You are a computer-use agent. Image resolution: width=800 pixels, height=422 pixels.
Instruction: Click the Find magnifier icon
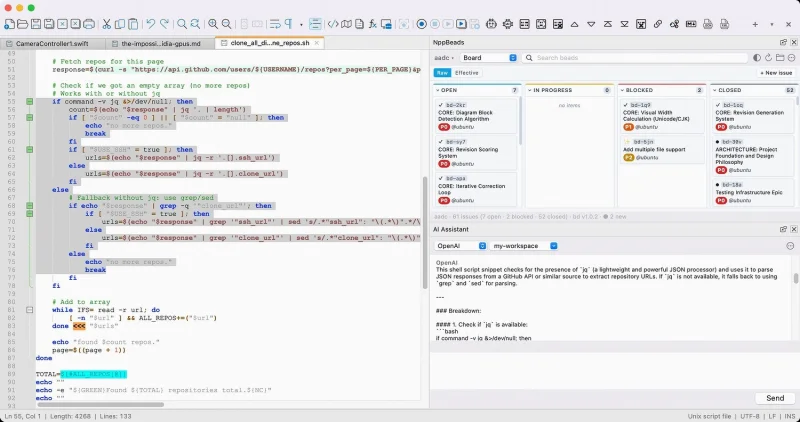[182, 24]
